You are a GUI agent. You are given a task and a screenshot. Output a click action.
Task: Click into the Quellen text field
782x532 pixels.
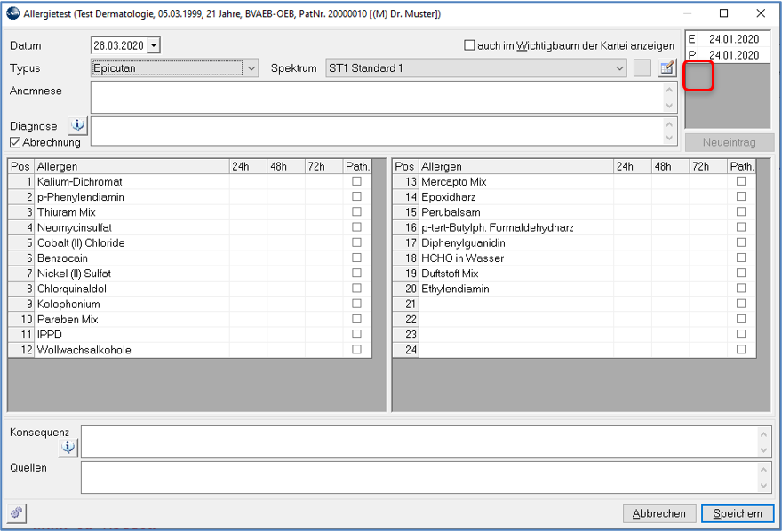(x=420, y=477)
